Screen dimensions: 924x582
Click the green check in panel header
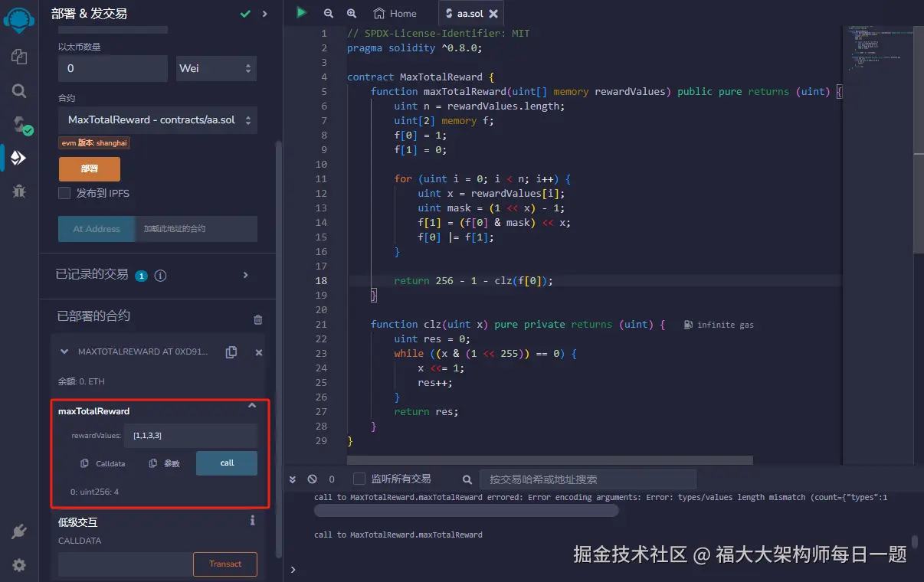pyautogui.click(x=245, y=14)
